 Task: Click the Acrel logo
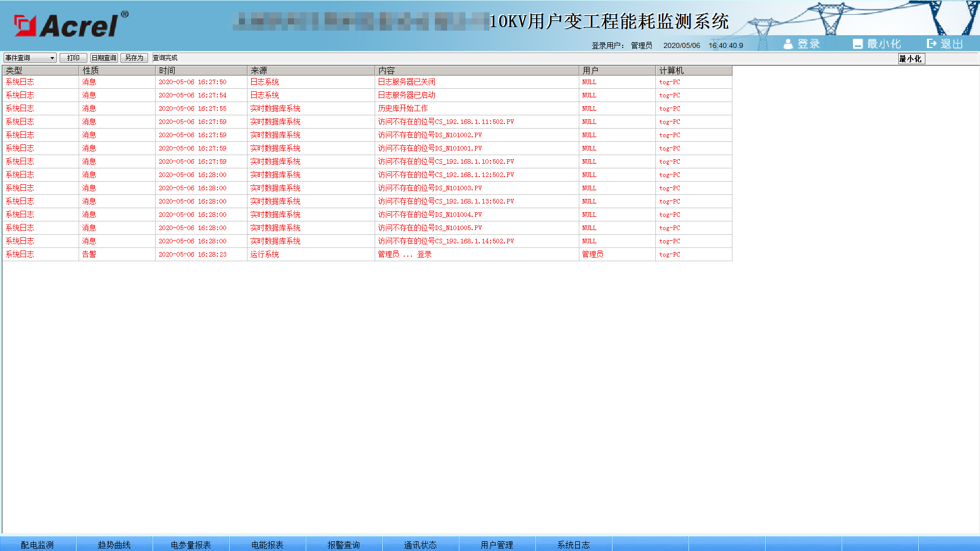[70, 25]
